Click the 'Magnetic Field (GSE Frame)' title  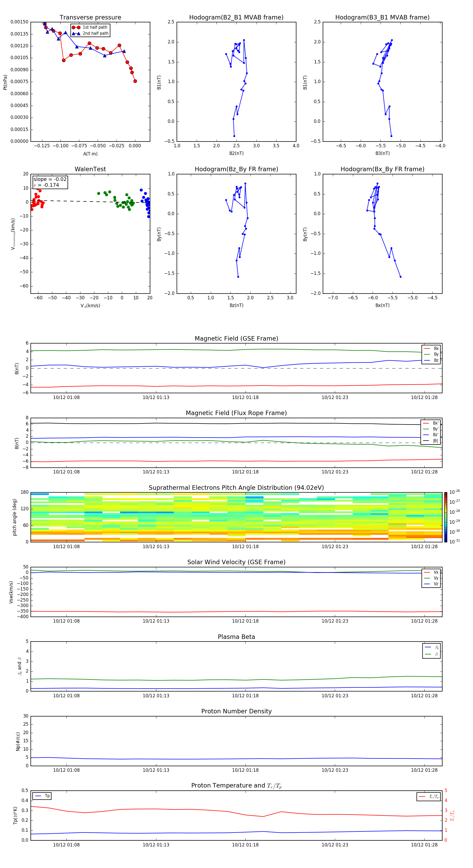click(x=236, y=339)
